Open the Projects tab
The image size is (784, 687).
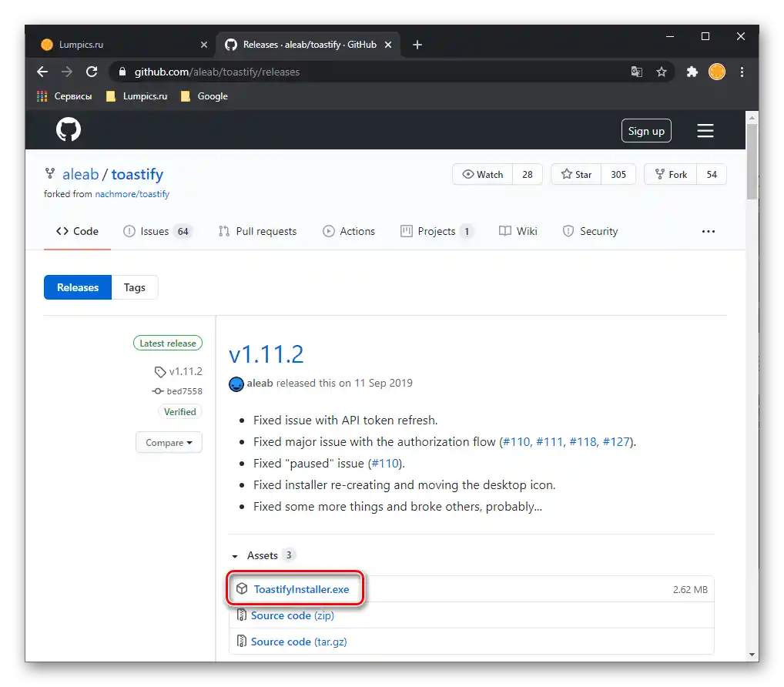pyautogui.click(x=437, y=232)
